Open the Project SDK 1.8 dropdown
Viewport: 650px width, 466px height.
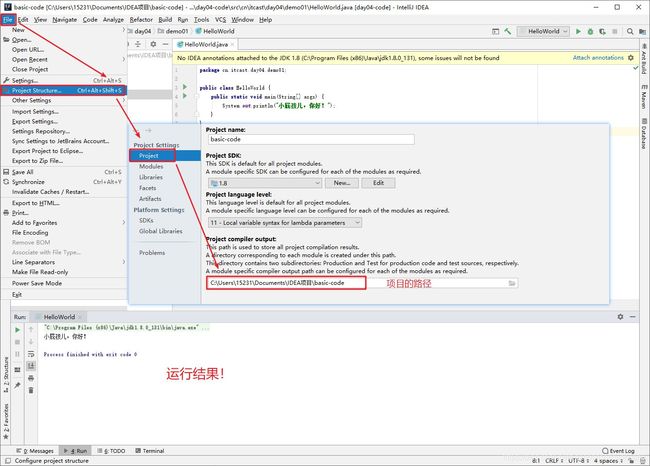click(x=264, y=183)
